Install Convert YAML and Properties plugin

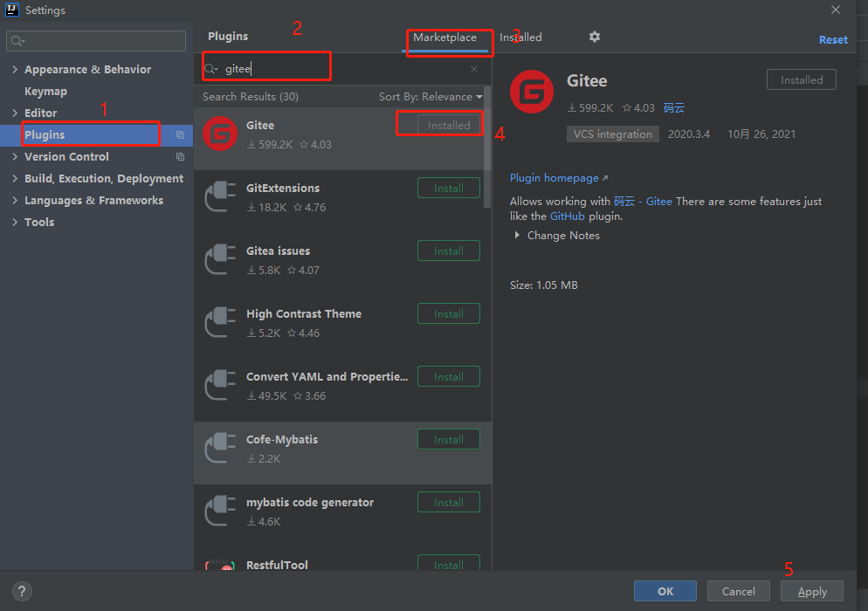448,377
